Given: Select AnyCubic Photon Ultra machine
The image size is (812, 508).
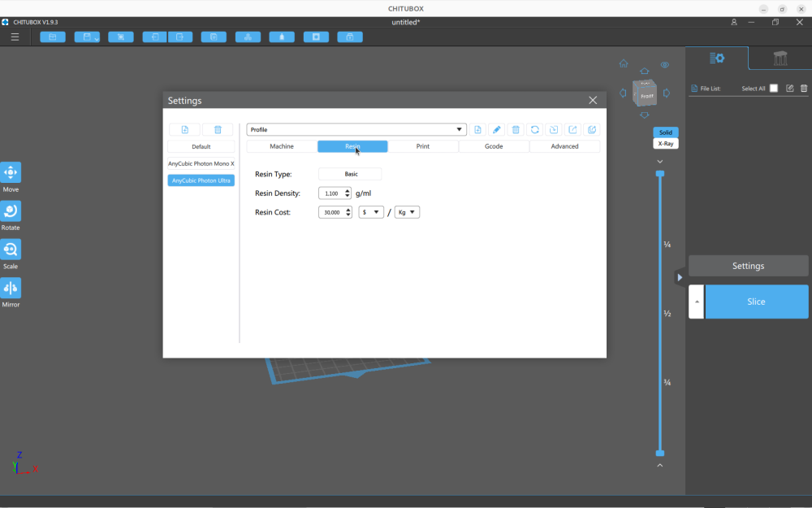Looking at the screenshot, I should 201,180.
